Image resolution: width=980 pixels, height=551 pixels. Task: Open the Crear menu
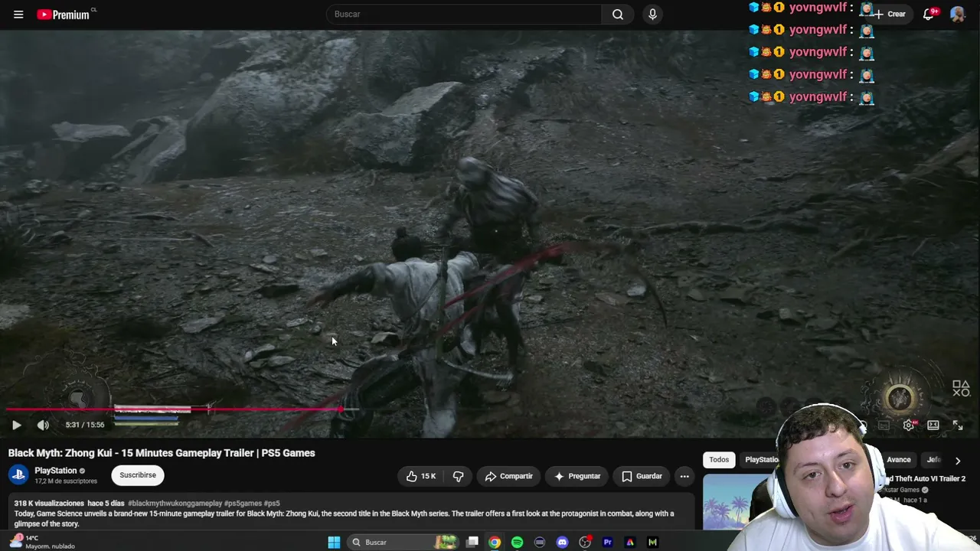pyautogui.click(x=890, y=14)
